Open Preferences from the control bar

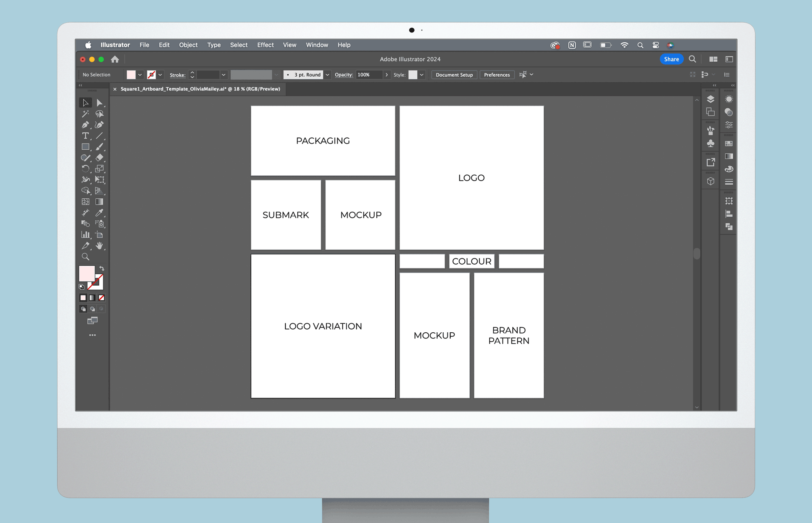497,75
